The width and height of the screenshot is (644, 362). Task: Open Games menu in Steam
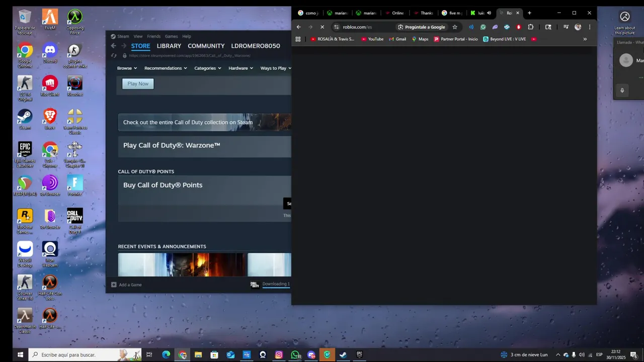coord(172,36)
